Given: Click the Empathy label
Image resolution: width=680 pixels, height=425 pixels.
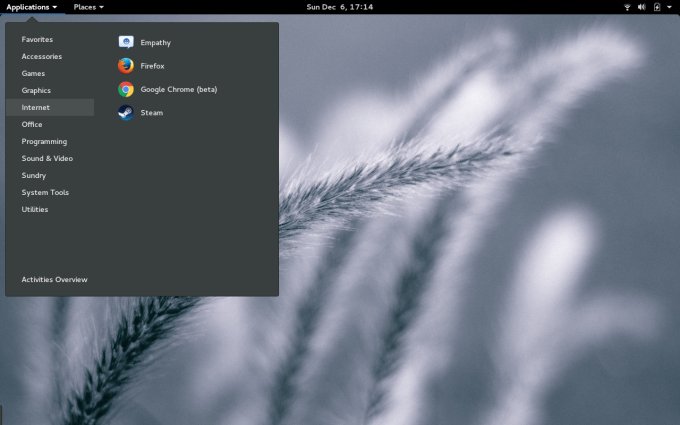Looking at the screenshot, I should pos(155,42).
